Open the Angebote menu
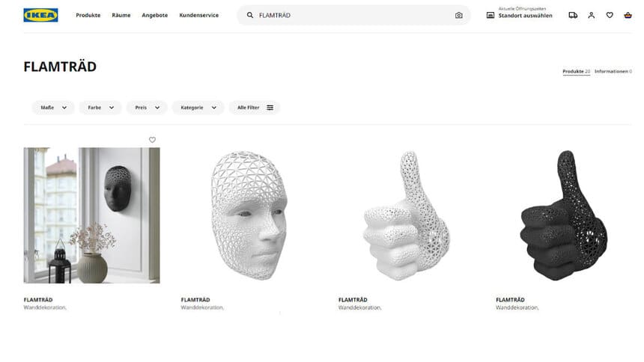This screenshot has width=644, height=362. (x=155, y=15)
